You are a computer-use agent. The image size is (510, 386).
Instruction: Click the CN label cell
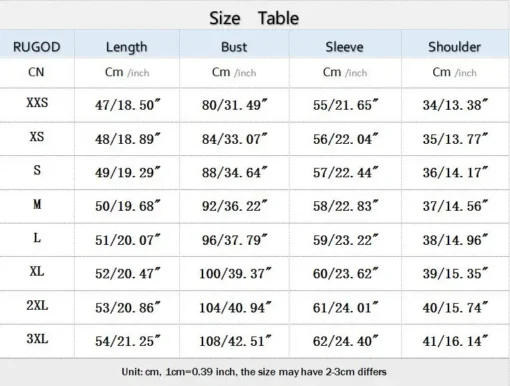36,72
